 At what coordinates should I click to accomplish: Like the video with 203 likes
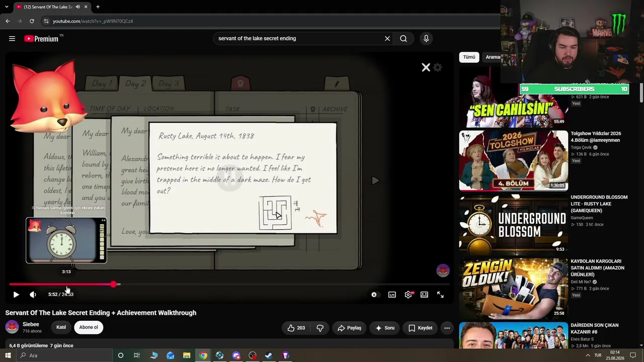(295, 328)
